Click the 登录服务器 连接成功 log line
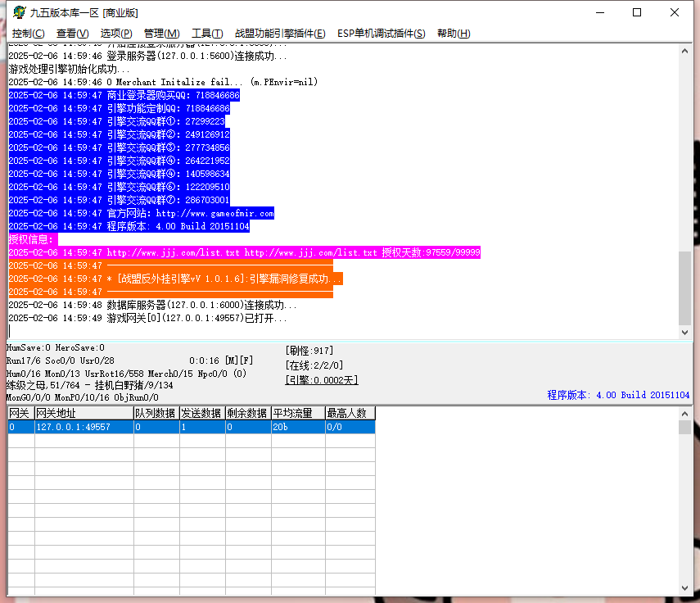This screenshot has width=700, height=603. (147, 56)
